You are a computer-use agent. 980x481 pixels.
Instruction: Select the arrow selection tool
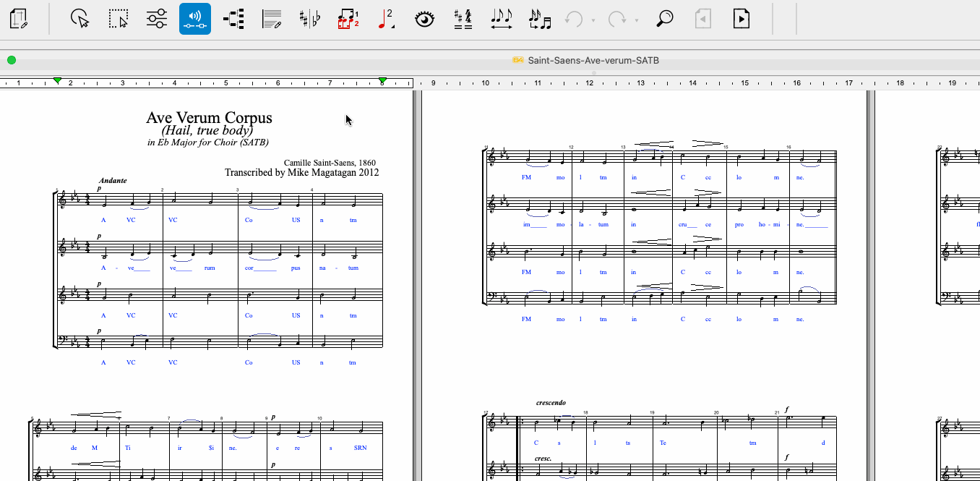(80, 19)
